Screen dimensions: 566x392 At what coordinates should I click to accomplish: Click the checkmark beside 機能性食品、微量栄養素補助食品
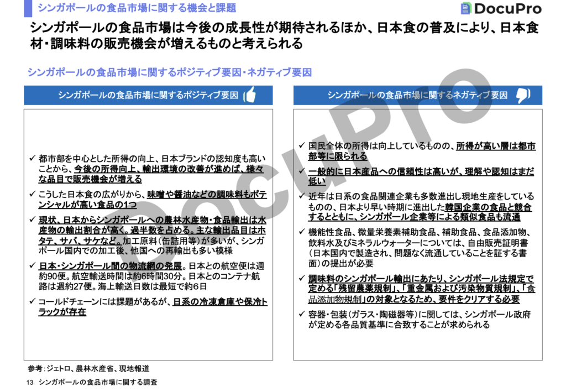click(302, 232)
